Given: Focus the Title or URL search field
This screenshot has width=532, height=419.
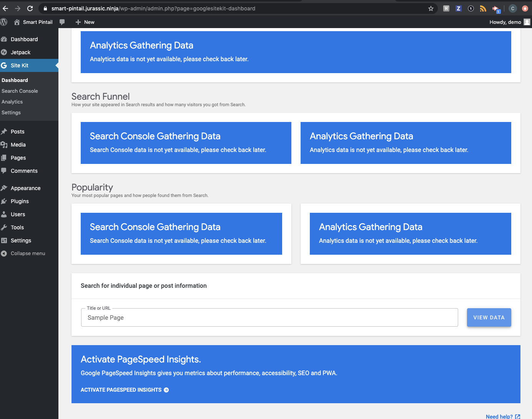Looking at the screenshot, I should (x=269, y=317).
